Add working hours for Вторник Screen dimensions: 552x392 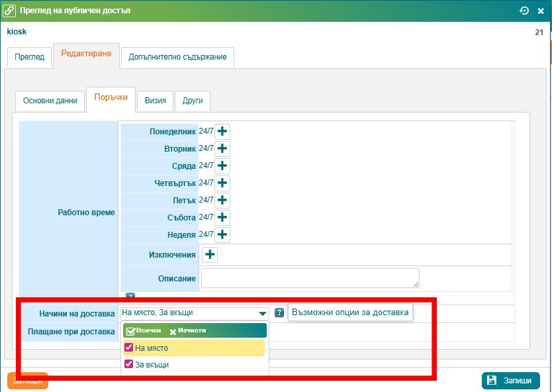click(x=222, y=148)
